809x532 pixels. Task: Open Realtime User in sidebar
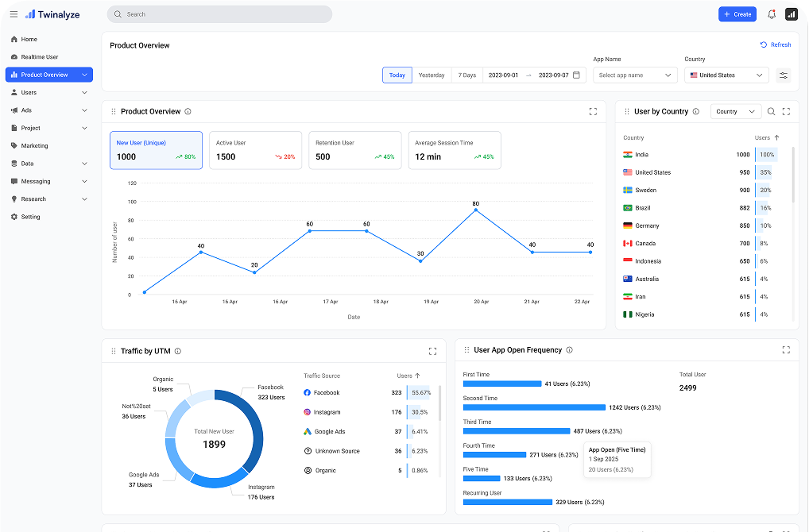click(x=39, y=57)
